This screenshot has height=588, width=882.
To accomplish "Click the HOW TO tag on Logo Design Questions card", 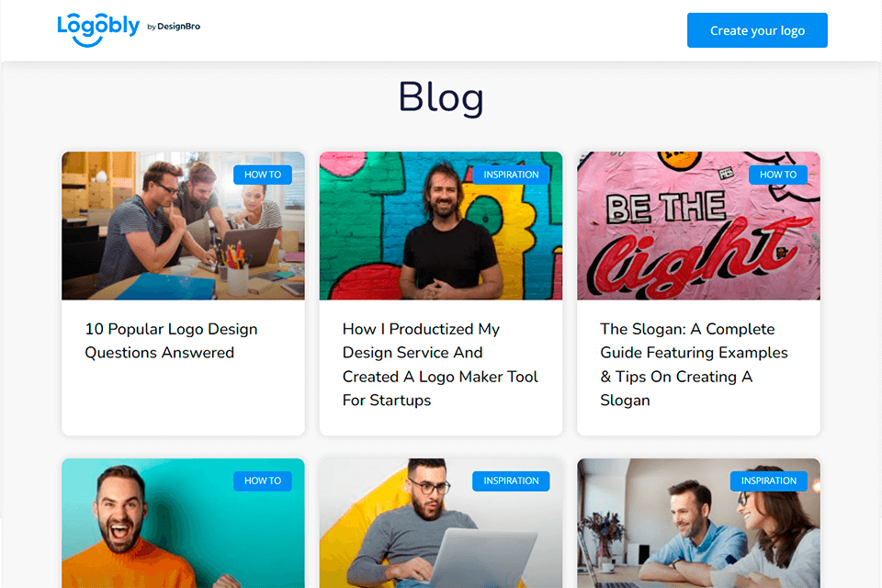I will click(263, 175).
